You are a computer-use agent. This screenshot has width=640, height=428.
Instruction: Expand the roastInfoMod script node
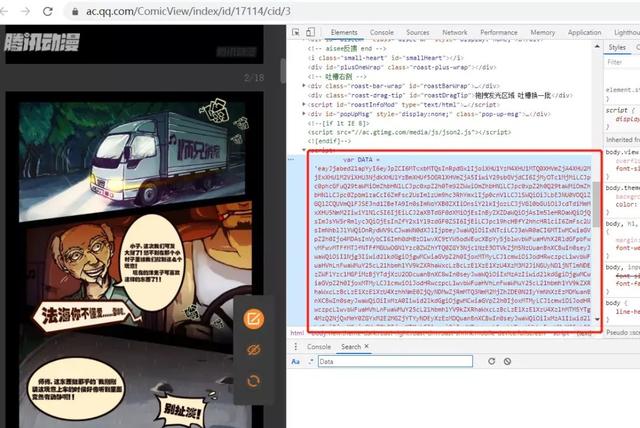(304, 104)
